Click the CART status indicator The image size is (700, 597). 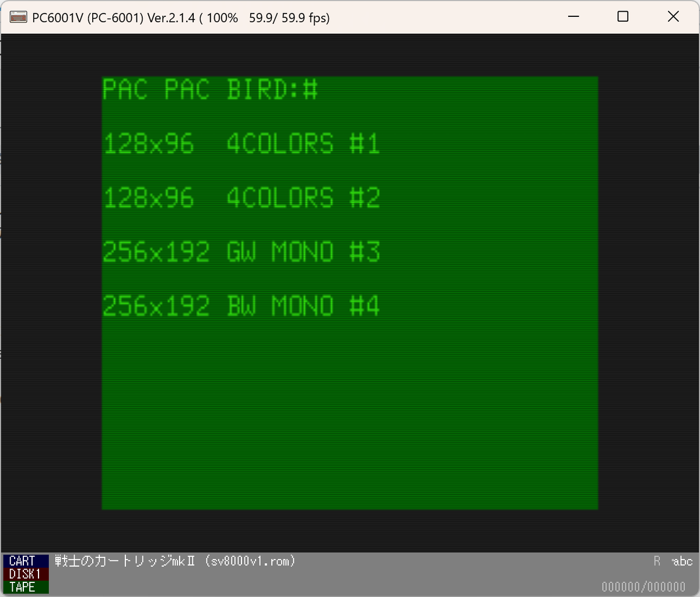point(25,561)
